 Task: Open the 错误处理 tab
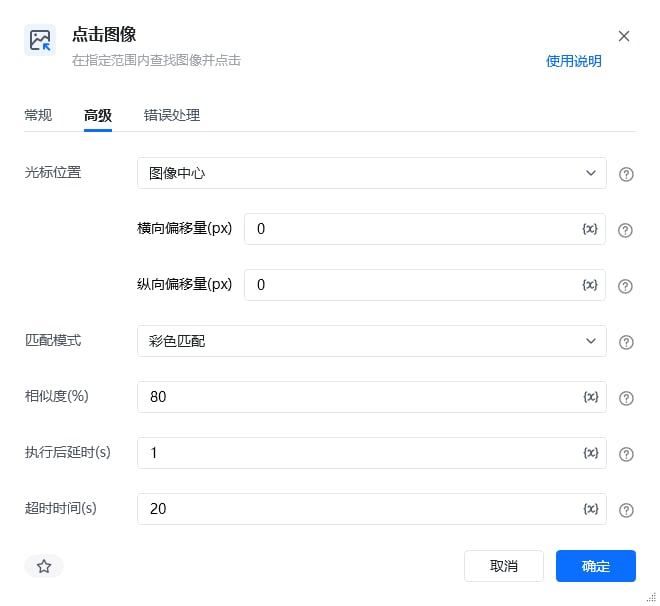(172, 115)
